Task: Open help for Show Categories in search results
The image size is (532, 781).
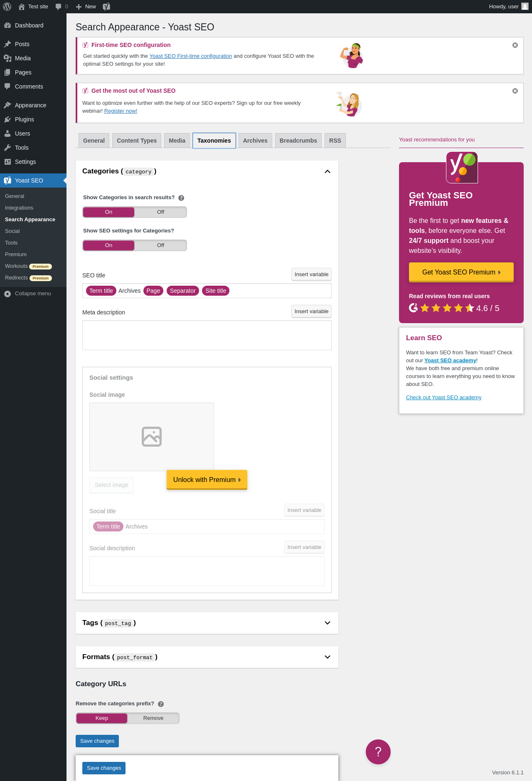Action: 181,198
